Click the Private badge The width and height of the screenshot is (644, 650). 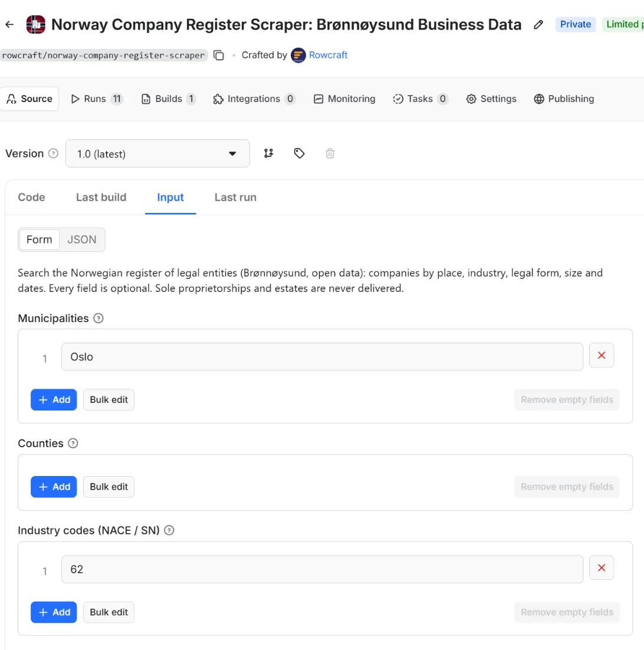pyautogui.click(x=575, y=24)
